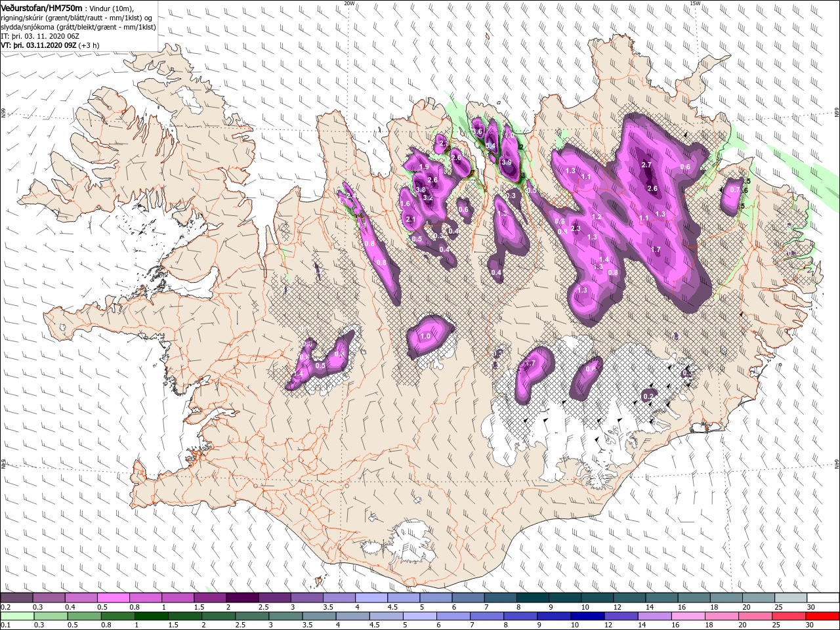Click the 2.5 label in the bottom legend row
Screen dimensions: 840x630
241,625
